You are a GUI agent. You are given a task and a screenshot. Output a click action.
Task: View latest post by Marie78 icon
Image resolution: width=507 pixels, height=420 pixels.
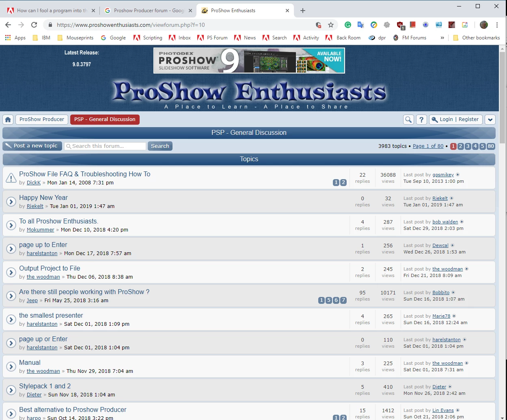454,316
